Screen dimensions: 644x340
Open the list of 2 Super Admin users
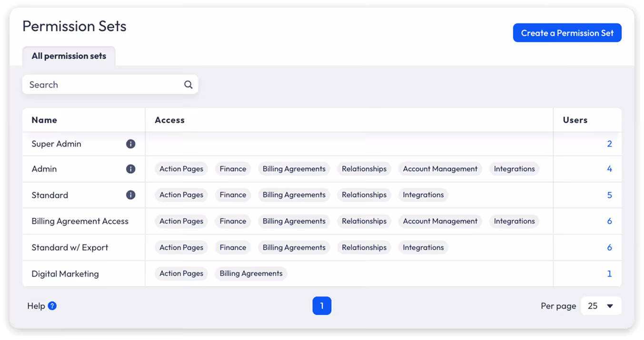click(x=609, y=144)
